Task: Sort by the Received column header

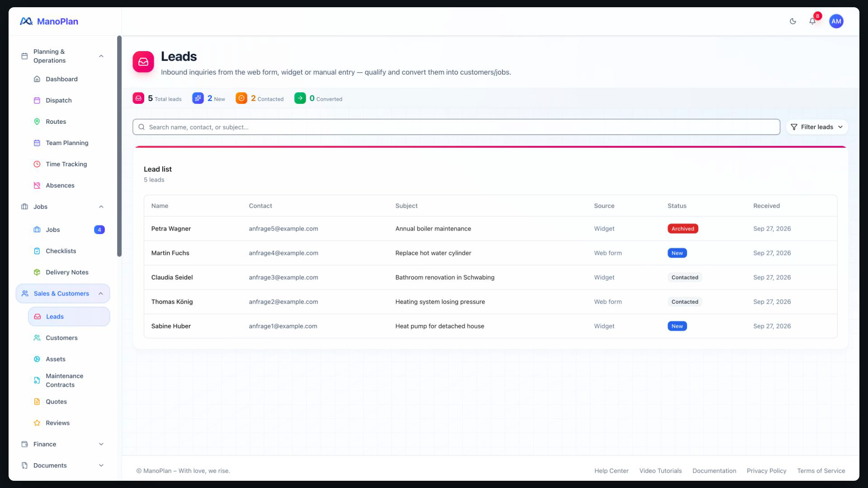Action: (766, 206)
